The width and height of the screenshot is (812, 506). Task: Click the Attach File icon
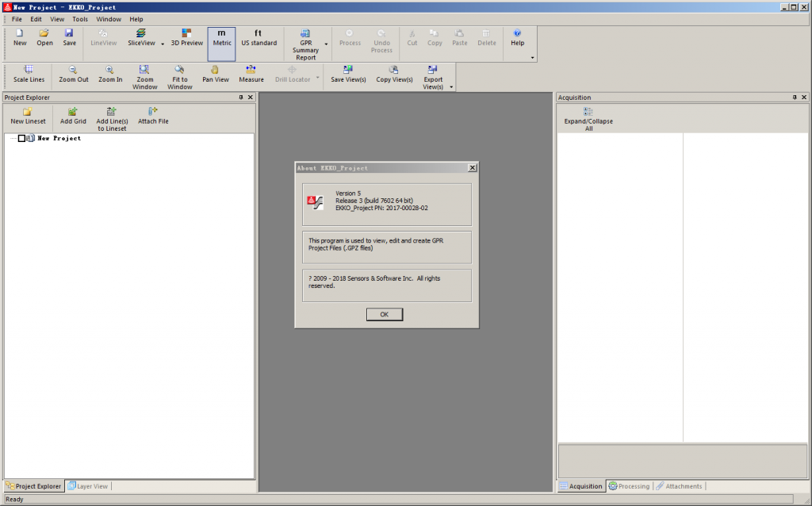(153, 116)
